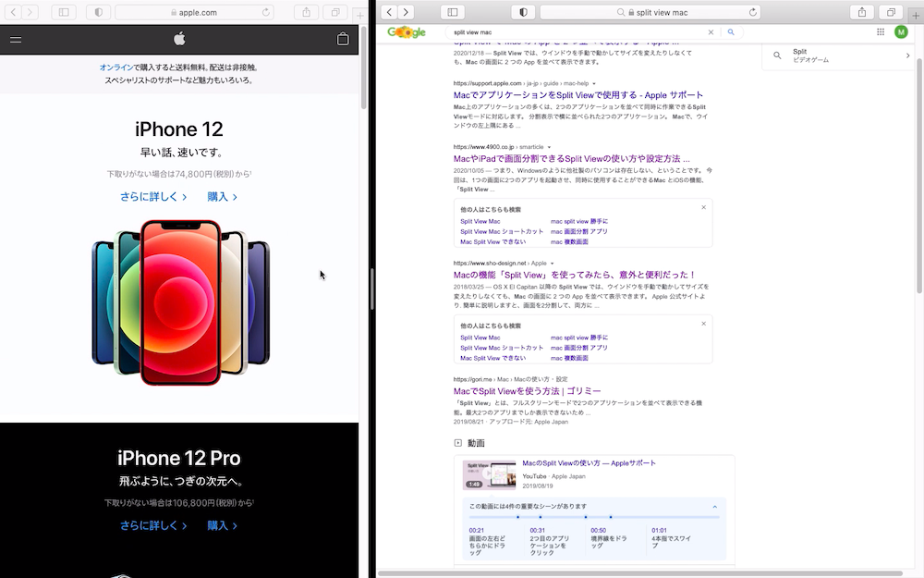This screenshot has width=924, height=578.
Task: Open Macの機能「Split View」を使ってみたら result
Action: tap(575, 275)
